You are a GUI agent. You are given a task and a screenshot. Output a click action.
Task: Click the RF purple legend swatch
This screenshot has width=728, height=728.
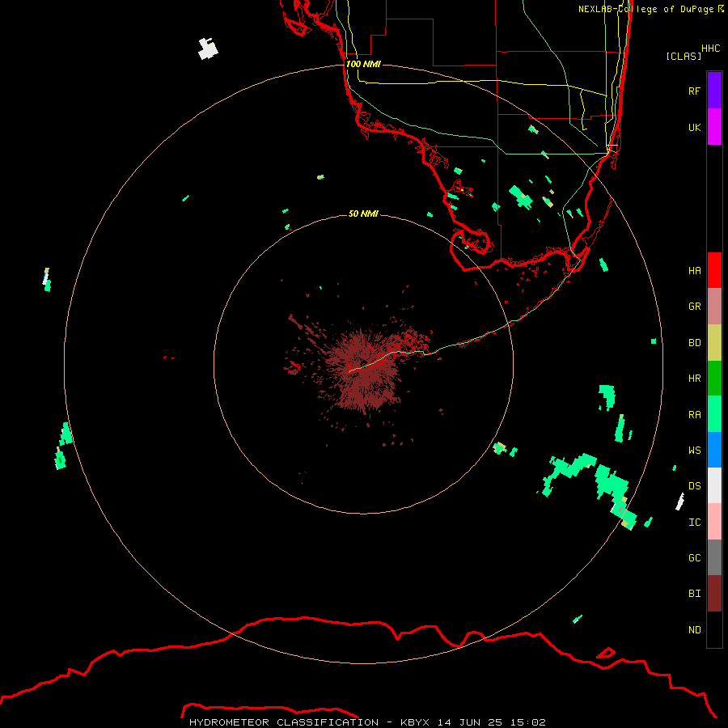tap(714, 91)
